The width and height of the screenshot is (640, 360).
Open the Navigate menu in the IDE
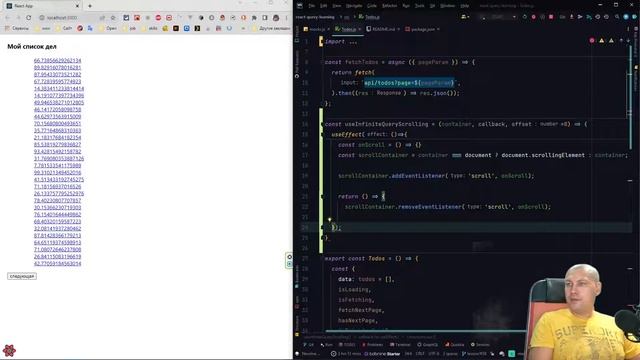click(x=354, y=6)
